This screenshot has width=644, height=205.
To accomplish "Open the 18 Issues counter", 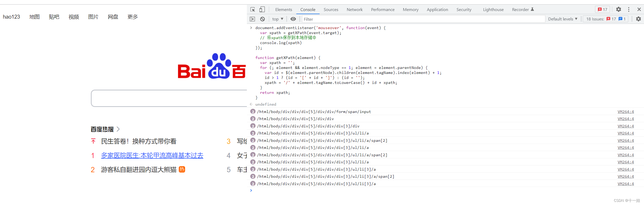I will (x=605, y=19).
